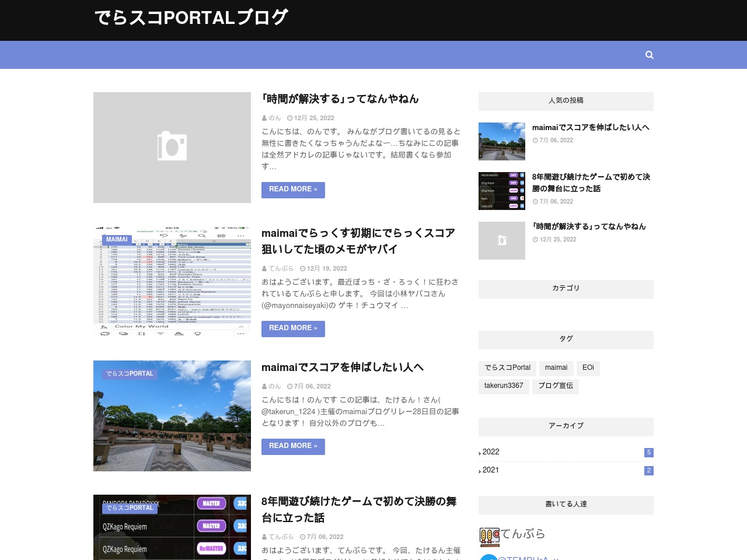
Task: Click the 2022 archive post count badge 5
Action: click(x=649, y=453)
